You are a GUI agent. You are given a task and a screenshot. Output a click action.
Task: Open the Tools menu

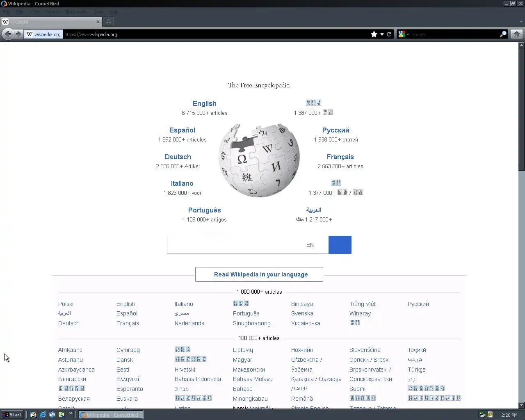click(x=98, y=12)
